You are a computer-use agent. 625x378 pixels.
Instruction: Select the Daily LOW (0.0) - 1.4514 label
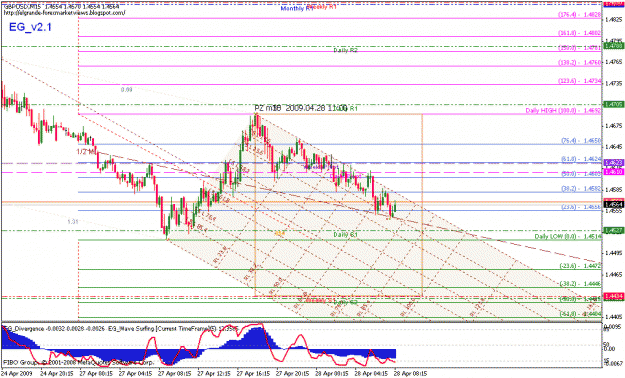(568, 236)
